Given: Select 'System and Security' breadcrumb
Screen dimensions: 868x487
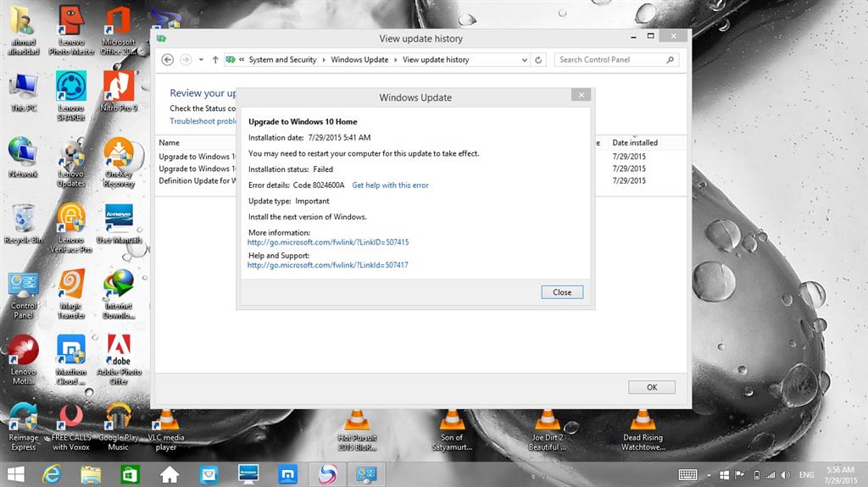Looking at the screenshot, I should pos(282,60).
